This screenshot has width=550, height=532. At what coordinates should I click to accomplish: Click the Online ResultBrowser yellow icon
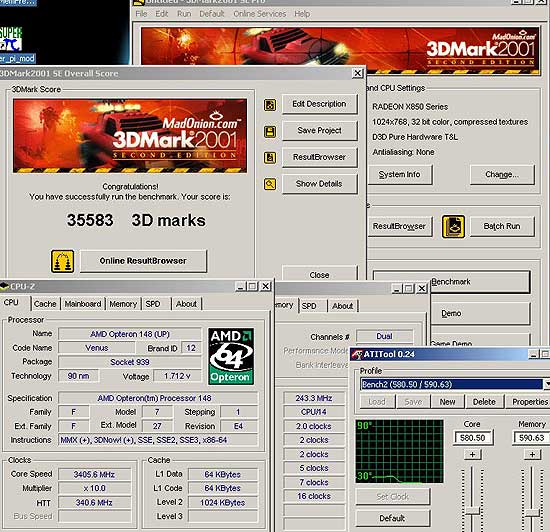click(62, 261)
